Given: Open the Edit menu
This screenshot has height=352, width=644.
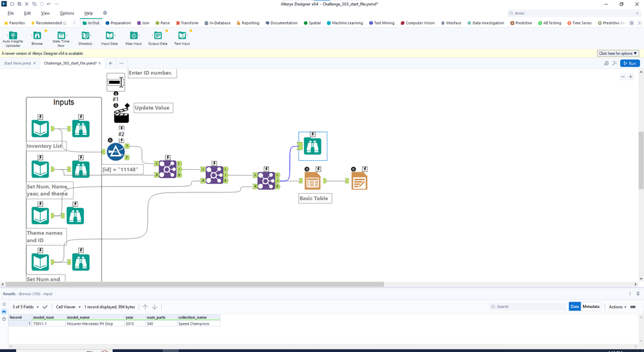Looking at the screenshot, I should (28, 13).
